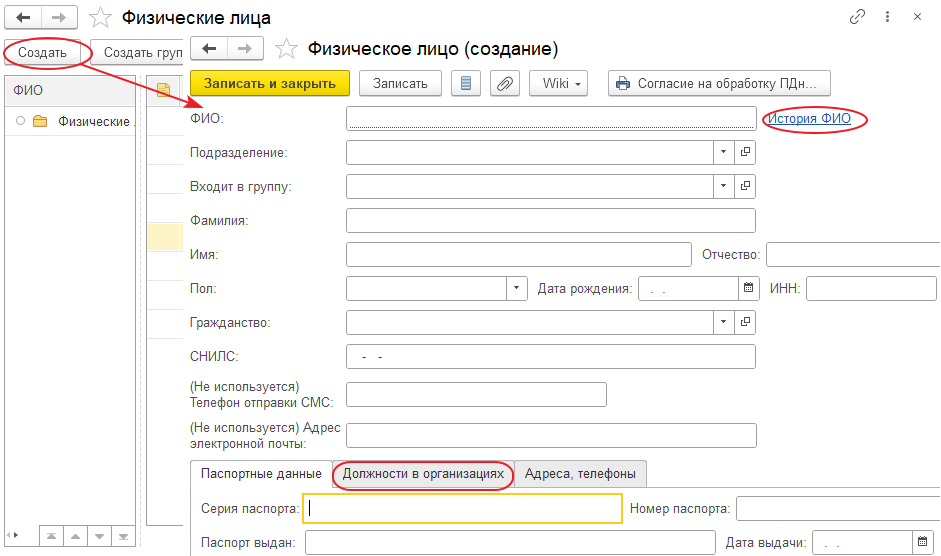Click the Телефон отправки СМС field
Viewport: 941px width, 556px height.
[x=476, y=394]
